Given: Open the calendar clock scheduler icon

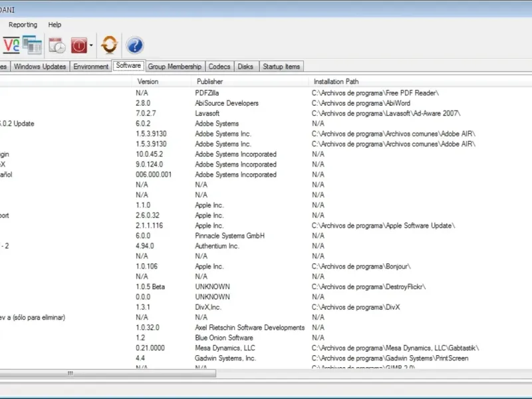Looking at the screenshot, I should pyautogui.click(x=57, y=45).
